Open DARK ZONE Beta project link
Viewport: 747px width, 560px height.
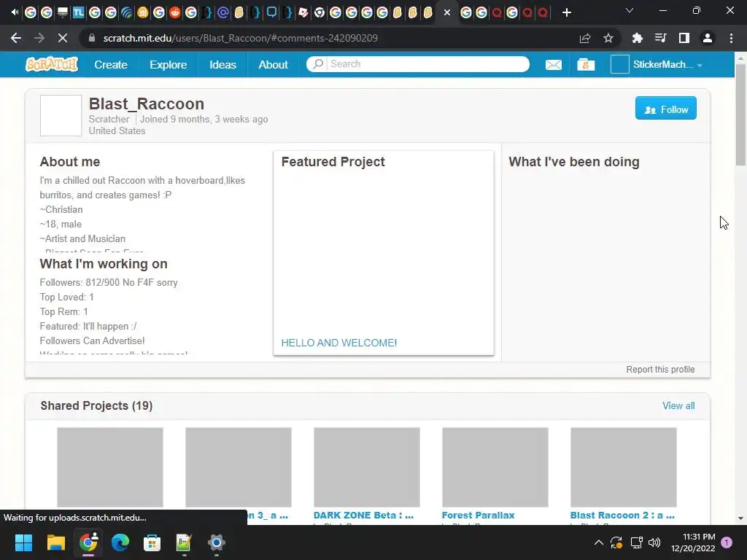363,516
